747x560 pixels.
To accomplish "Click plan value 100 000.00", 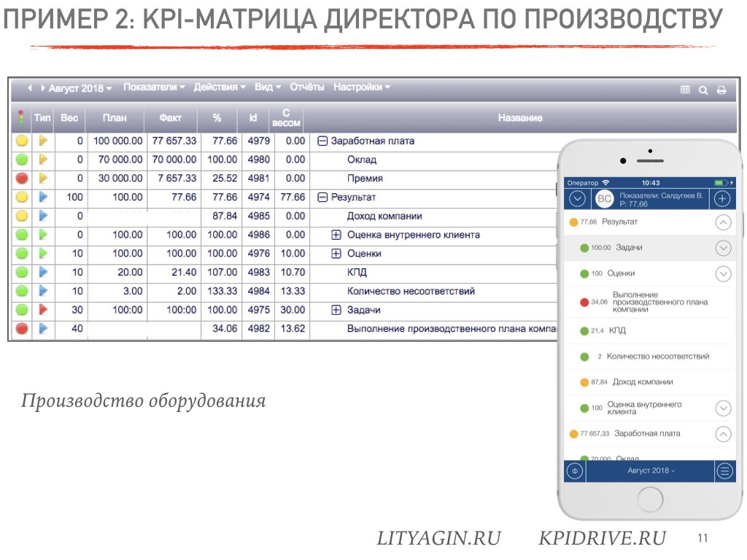I will [117, 141].
